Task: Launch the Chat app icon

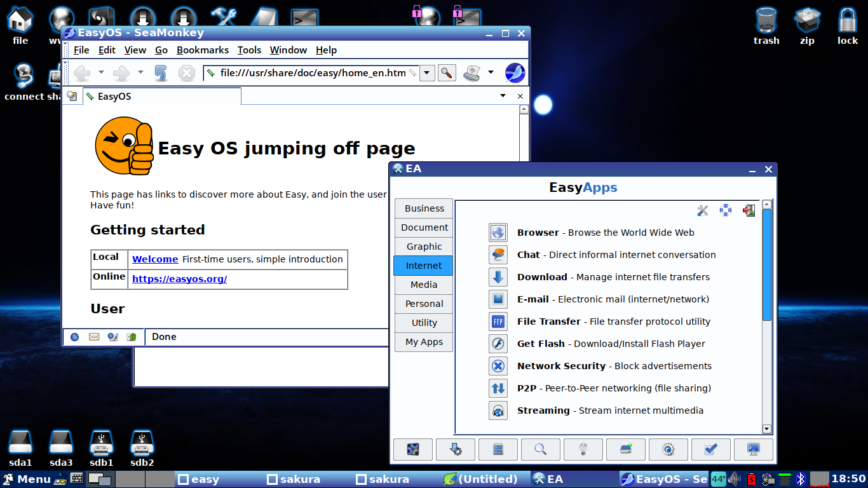Action: coord(498,255)
